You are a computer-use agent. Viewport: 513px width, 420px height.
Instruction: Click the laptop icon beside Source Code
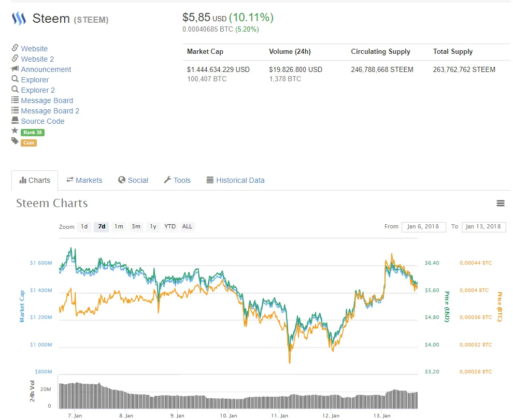pyautogui.click(x=15, y=120)
